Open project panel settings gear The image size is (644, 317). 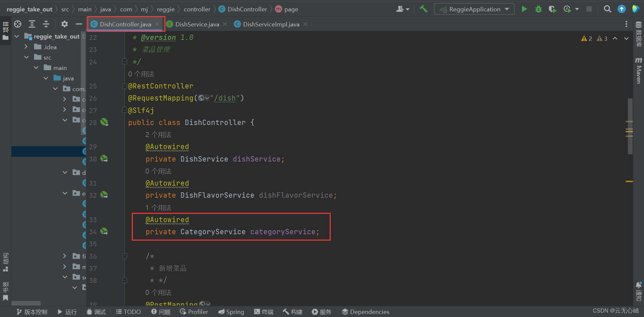point(64,24)
